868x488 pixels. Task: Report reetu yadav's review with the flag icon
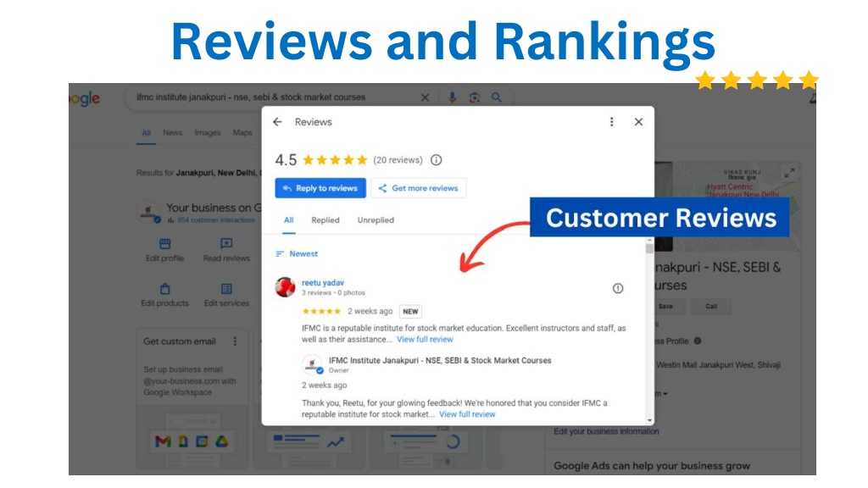(618, 288)
